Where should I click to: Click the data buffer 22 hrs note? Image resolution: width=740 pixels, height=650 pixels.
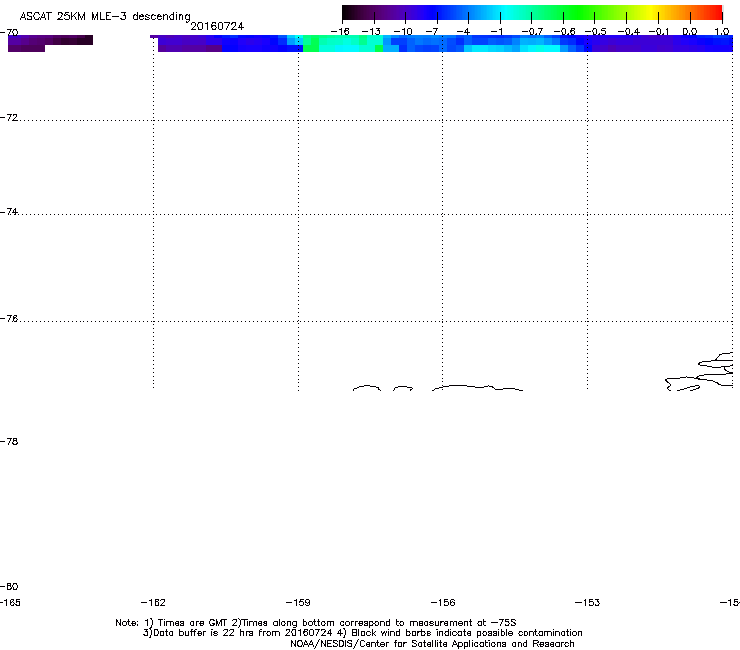click(x=362, y=633)
